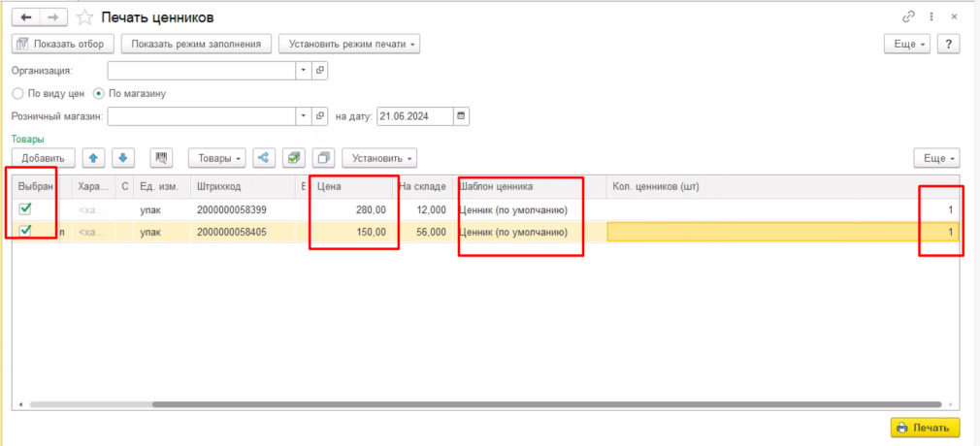
Task: Add the form to favorites via star
Action: point(86,17)
